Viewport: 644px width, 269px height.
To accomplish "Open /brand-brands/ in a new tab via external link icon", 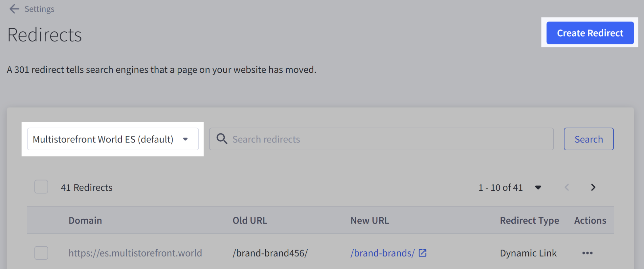I will coord(423,253).
